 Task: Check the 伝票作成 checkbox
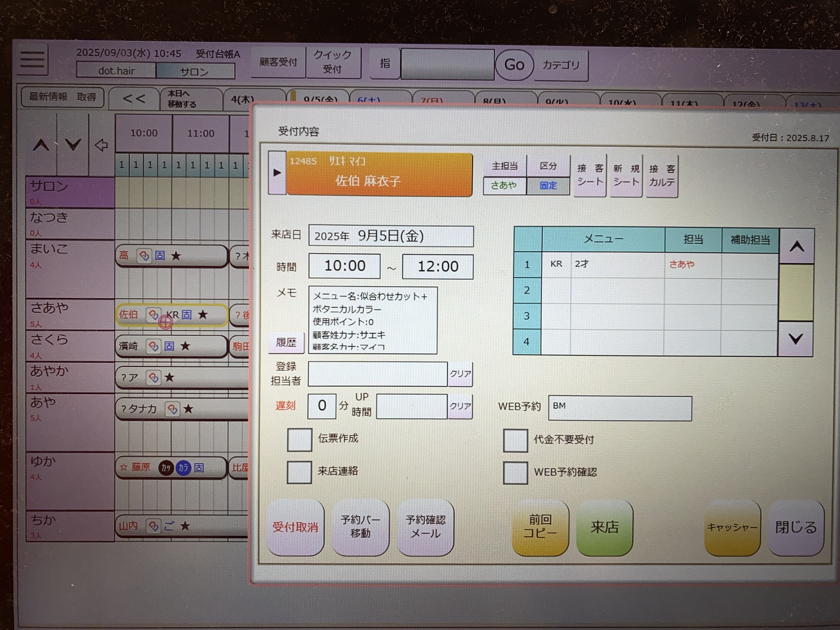pyautogui.click(x=299, y=440)
